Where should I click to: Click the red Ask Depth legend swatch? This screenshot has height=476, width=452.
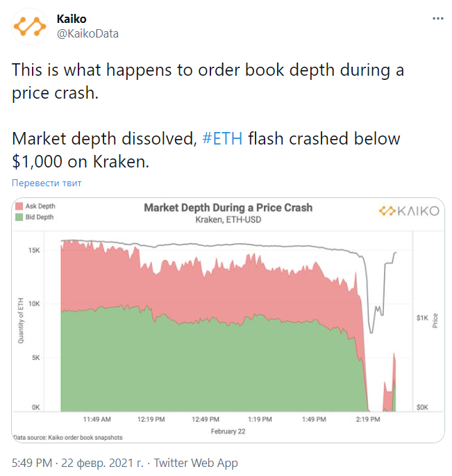pos(19,206)
